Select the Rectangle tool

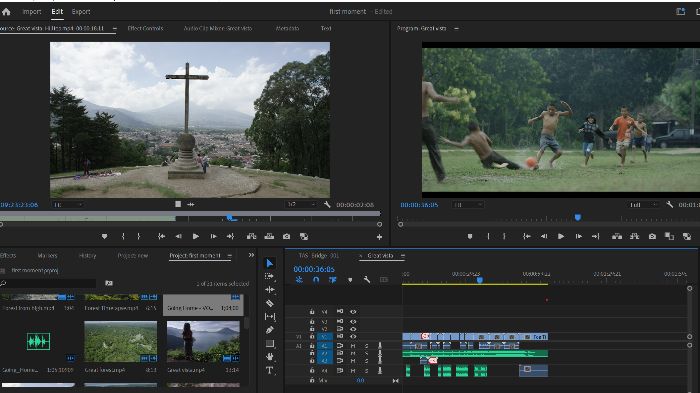coord(270,343)
